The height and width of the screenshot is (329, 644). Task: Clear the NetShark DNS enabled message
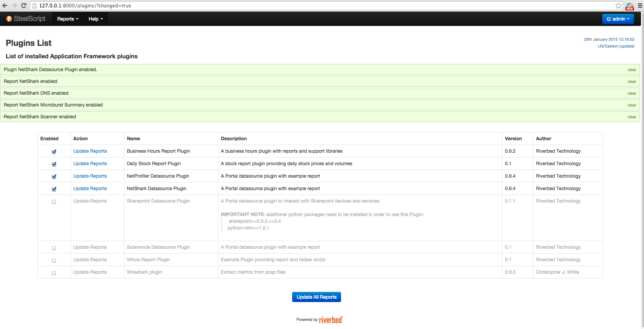632,93
